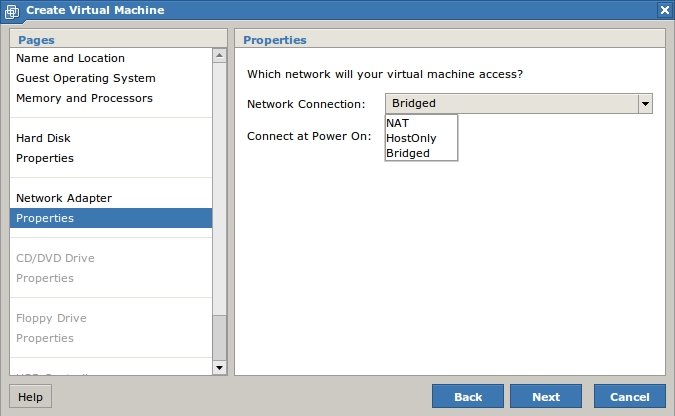Screen dimensions: 675x416
Task: Open Properties under CD/DVD Drive
Action: click(x=111, y=278)
